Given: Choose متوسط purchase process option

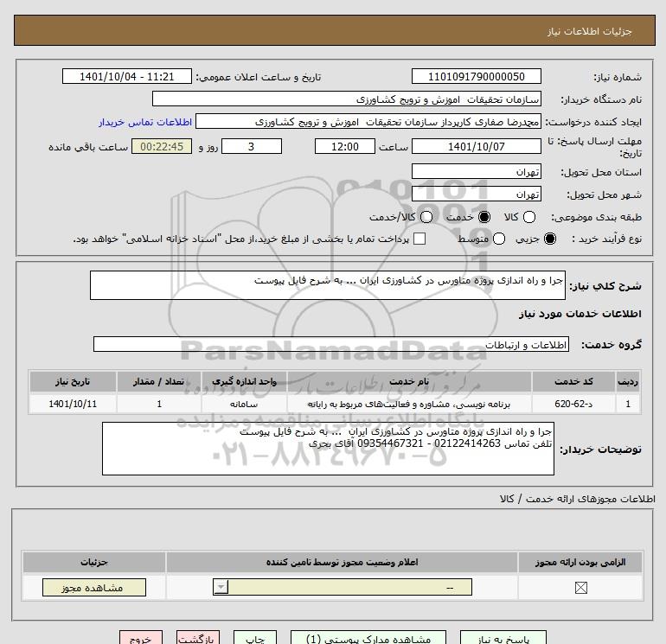Looking at the screenshot, I should pyautogui.click(x=499, y=239).
